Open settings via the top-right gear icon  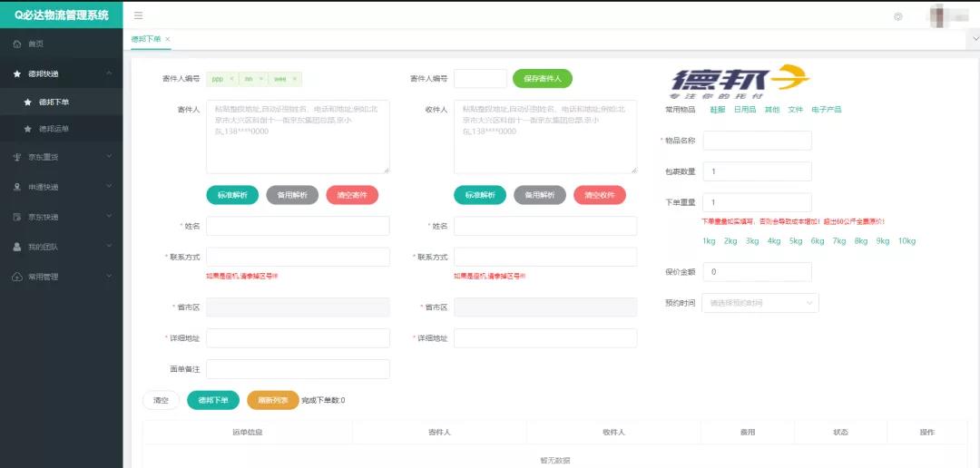[898, 16]
